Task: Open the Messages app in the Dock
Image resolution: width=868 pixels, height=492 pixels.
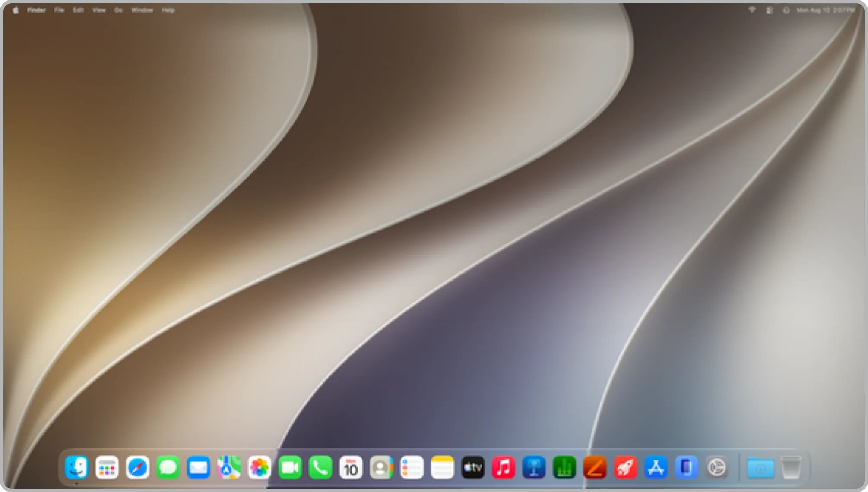Action: tap(168, 467)
